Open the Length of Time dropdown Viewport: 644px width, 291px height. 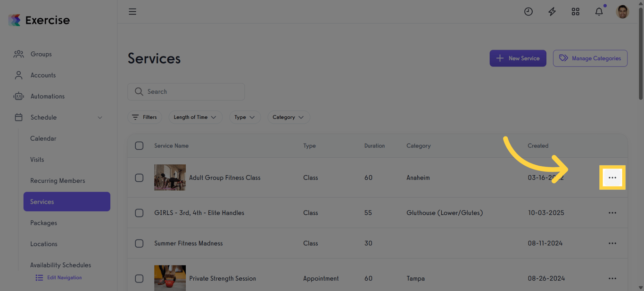coord(195,117)
